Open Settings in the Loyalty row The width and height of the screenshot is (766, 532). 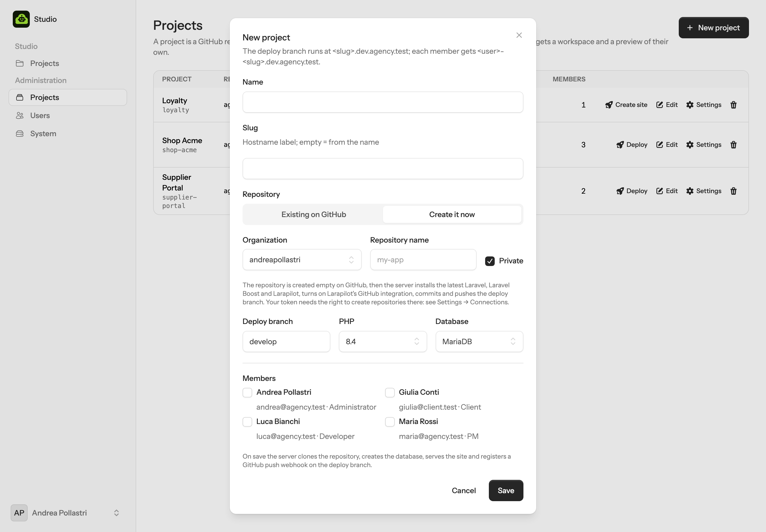pos(704,105)
